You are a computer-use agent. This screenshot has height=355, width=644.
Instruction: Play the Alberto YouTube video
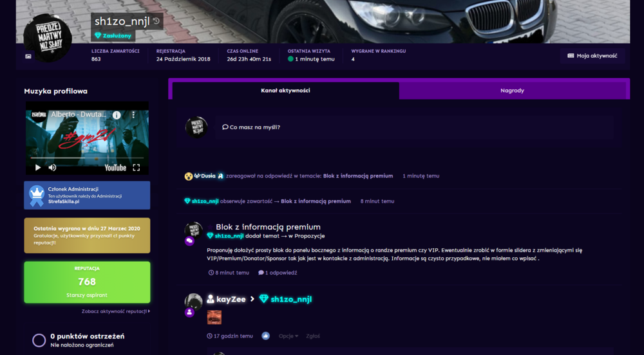[38, 167]
